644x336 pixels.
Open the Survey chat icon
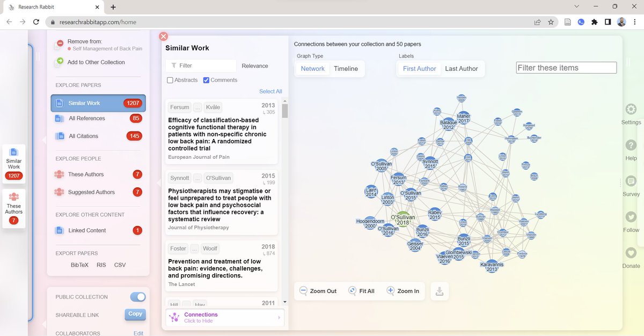pyautogui.click(x=631, y=181)
